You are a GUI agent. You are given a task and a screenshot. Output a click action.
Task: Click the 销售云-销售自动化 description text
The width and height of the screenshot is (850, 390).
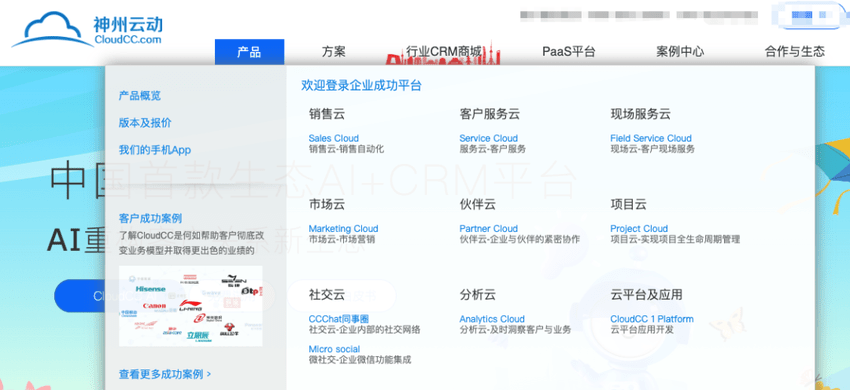(x=346, y=149)
